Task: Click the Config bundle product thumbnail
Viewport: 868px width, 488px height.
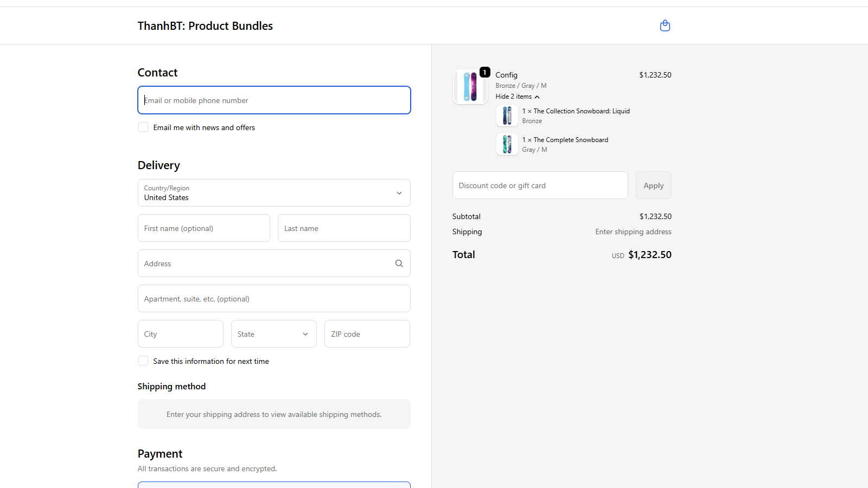Action: [470, 87]
